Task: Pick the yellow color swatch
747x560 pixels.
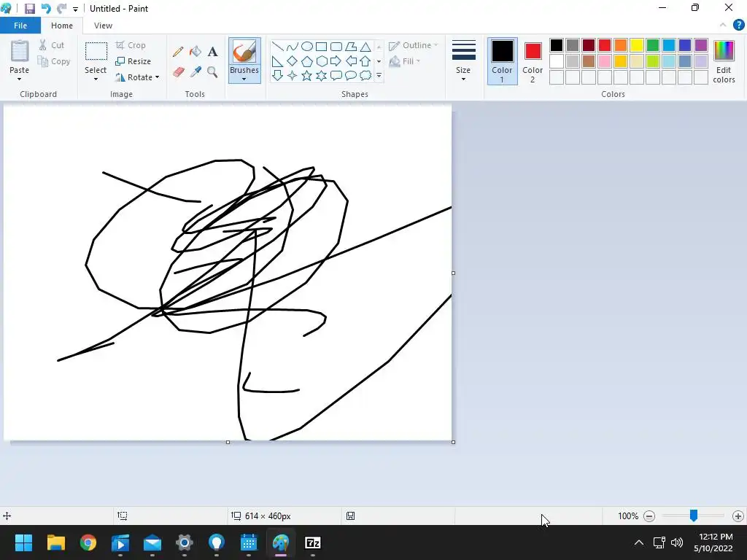Action: [636, 45]
